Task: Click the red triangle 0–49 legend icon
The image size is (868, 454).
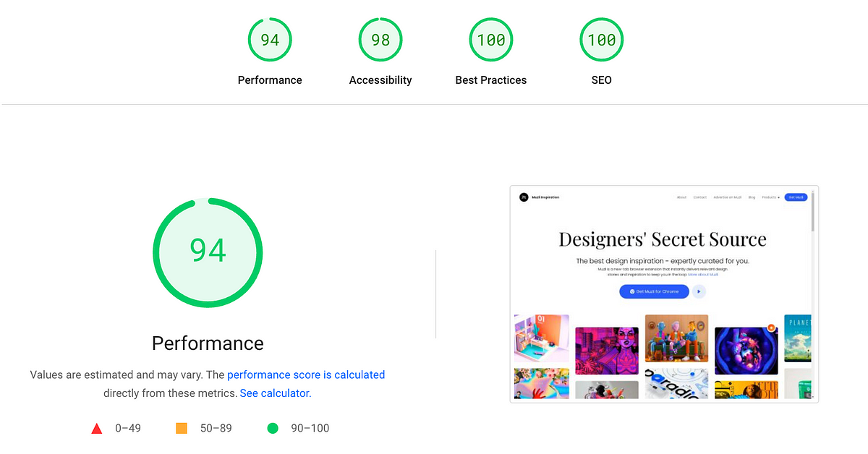Action: (97, 429)
